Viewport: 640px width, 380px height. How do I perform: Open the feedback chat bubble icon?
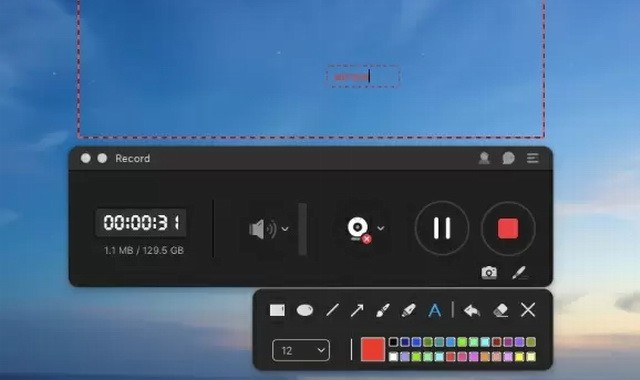pos(508,158)
